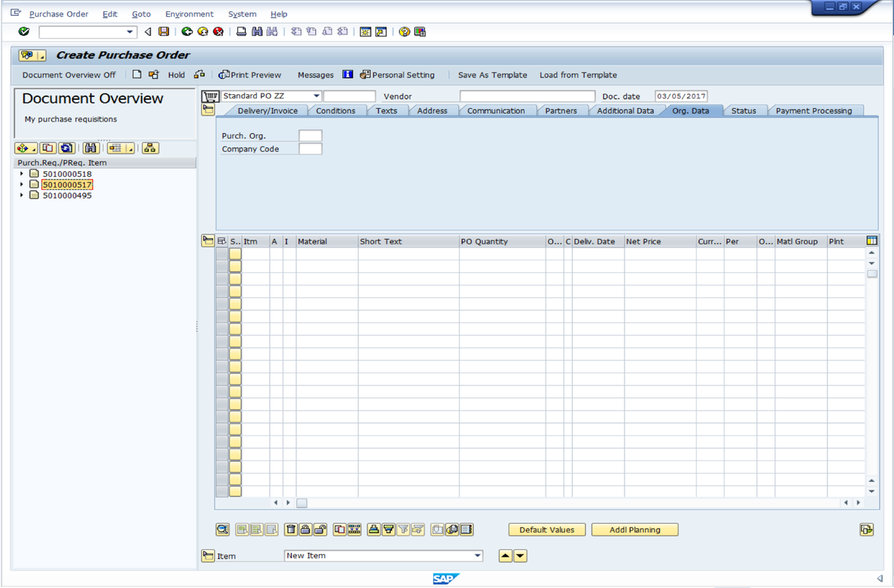
Task: Switch to the Delivery/Invoice tab
Action: click(x=268, y=110)
